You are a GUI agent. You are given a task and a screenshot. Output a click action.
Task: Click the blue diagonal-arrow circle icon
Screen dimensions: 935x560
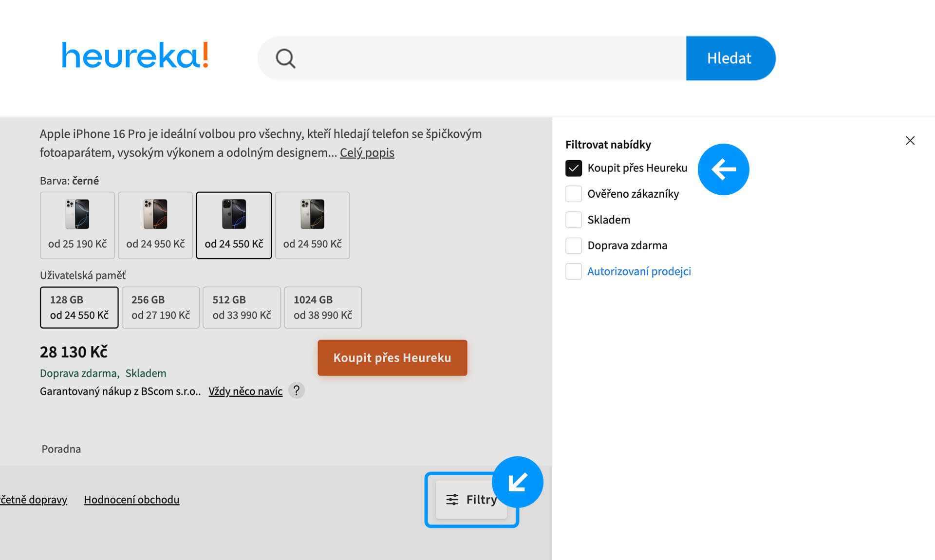coord(517,482)
